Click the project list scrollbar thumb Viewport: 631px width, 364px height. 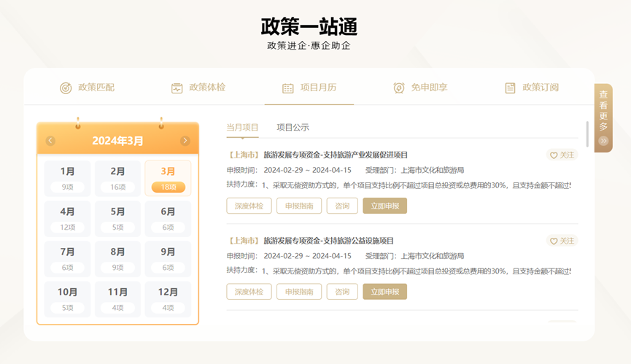click(587, 134)
